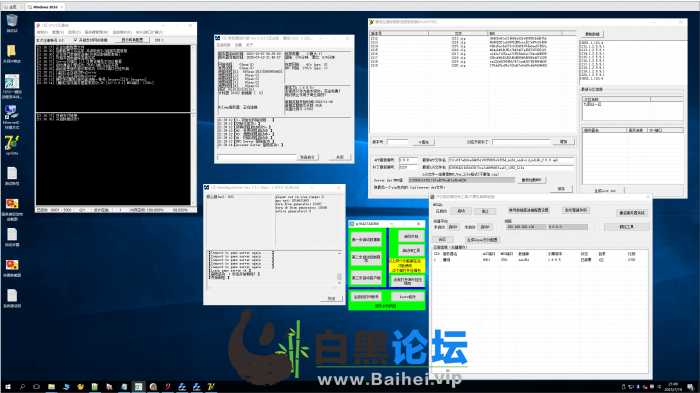
Task: Toggle the checkbox in the console window toolbar
Action: coord(75,40)
